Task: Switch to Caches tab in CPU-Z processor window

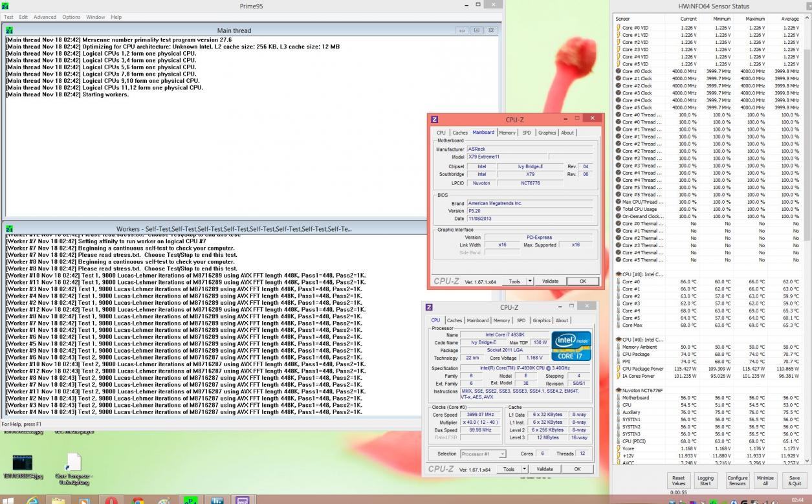Action: 455,320
